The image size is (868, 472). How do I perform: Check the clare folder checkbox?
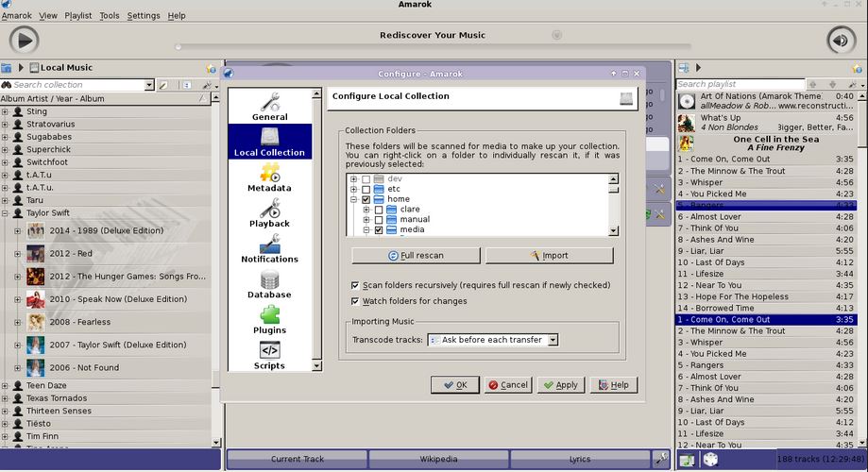click(379, 210)
